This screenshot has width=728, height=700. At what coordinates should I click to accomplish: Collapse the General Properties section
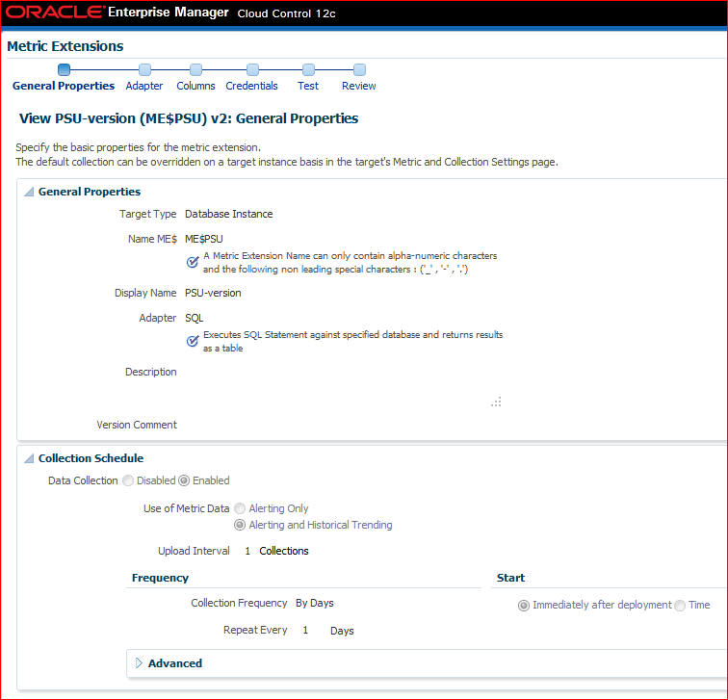pos(29,192)
